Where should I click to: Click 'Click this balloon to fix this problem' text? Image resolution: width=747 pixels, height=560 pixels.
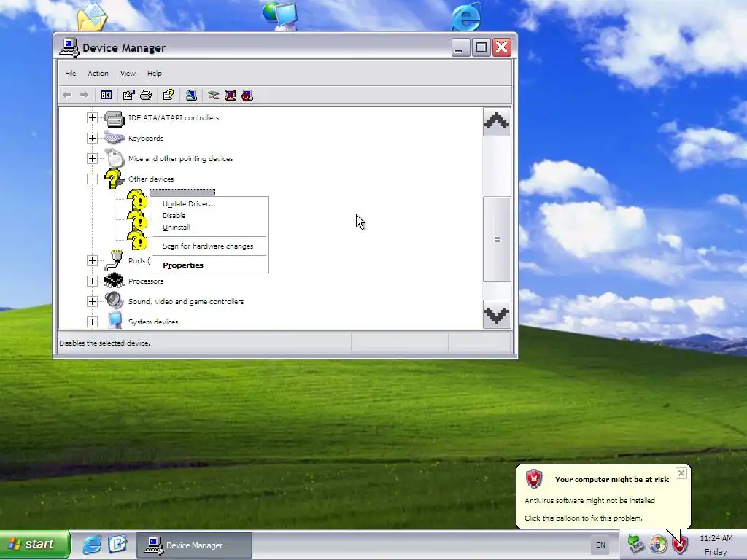tap(584, 518)
